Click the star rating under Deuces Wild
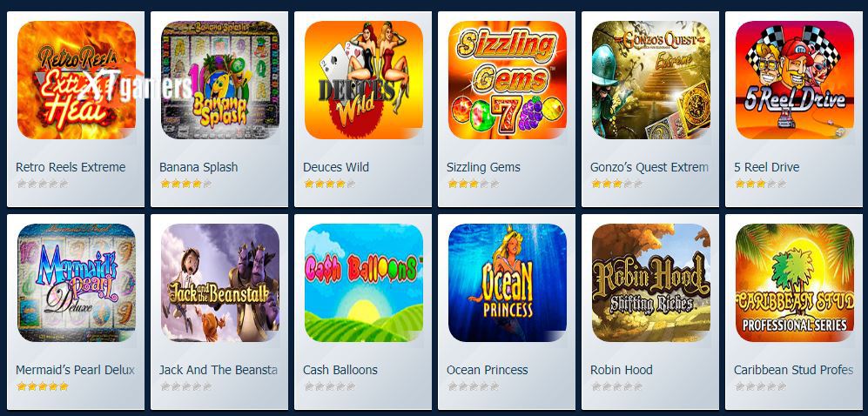 [x=329, y=184]
